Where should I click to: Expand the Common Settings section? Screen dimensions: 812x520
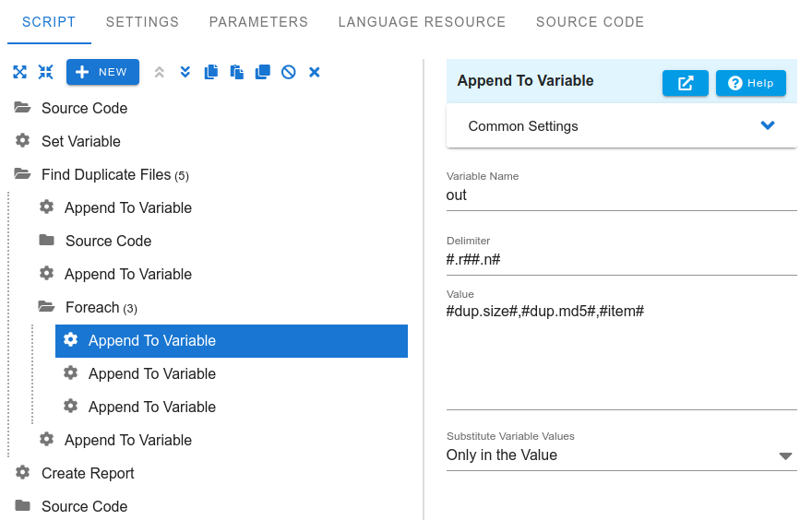pyautogui.click(x=621, y=125)
